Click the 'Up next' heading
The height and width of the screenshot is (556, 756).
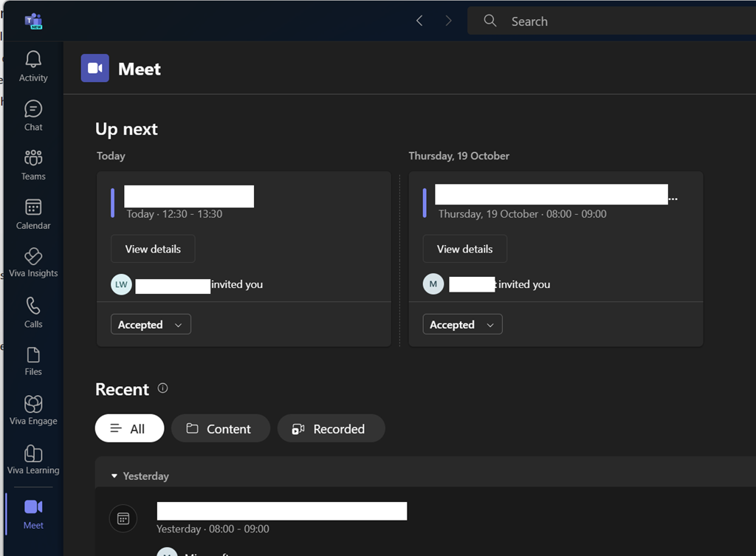click(x=126, y=129)
